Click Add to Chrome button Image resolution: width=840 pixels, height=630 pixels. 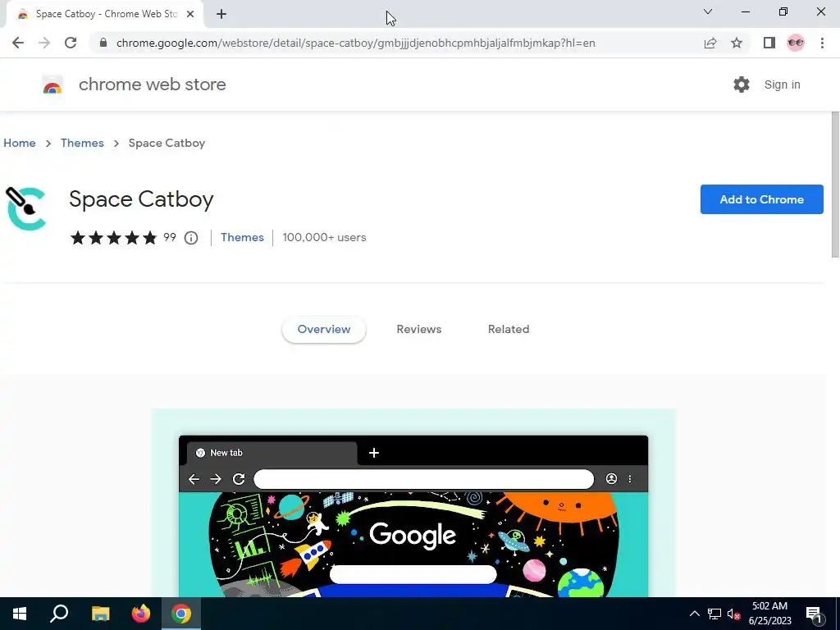[761, 199]
